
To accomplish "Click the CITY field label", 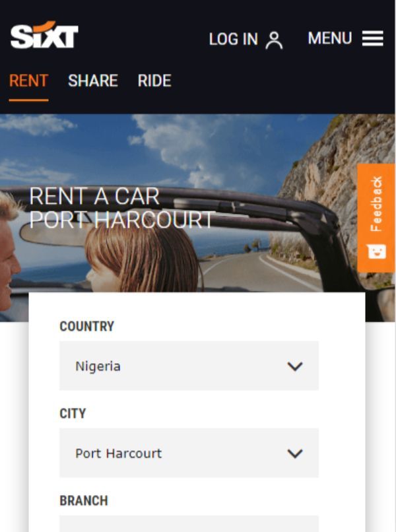I will (73, 414).
